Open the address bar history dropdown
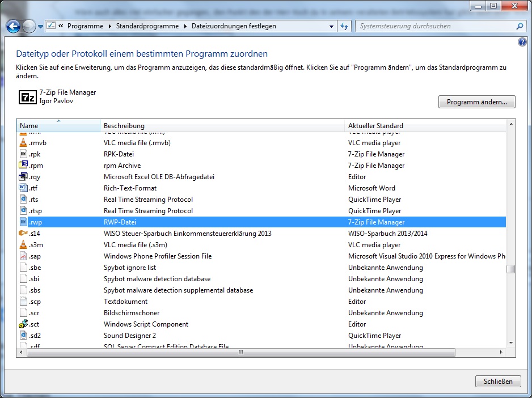Viewport: 532px width, 398px height. (x=331, y=26)
